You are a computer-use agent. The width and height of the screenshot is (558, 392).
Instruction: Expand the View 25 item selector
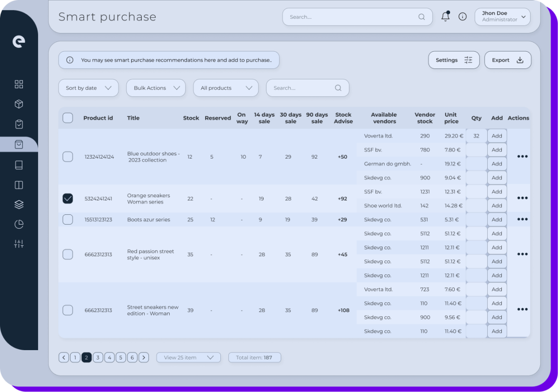coord(188,357)
